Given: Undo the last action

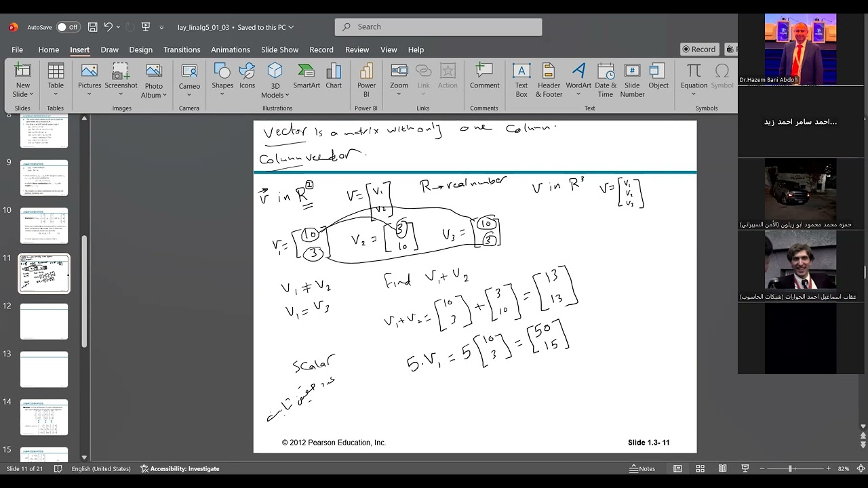Looking at the screenshot, I should click(108, 27).
